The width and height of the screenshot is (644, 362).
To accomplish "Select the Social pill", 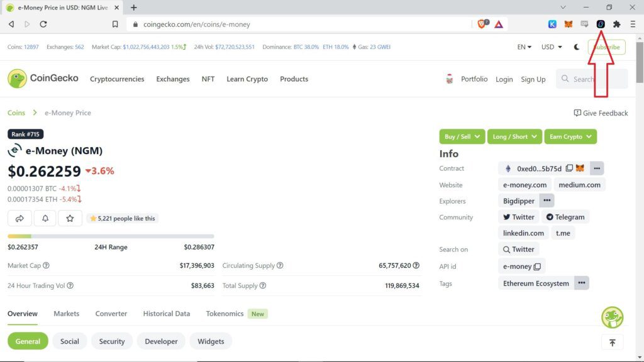I will 69,341.
